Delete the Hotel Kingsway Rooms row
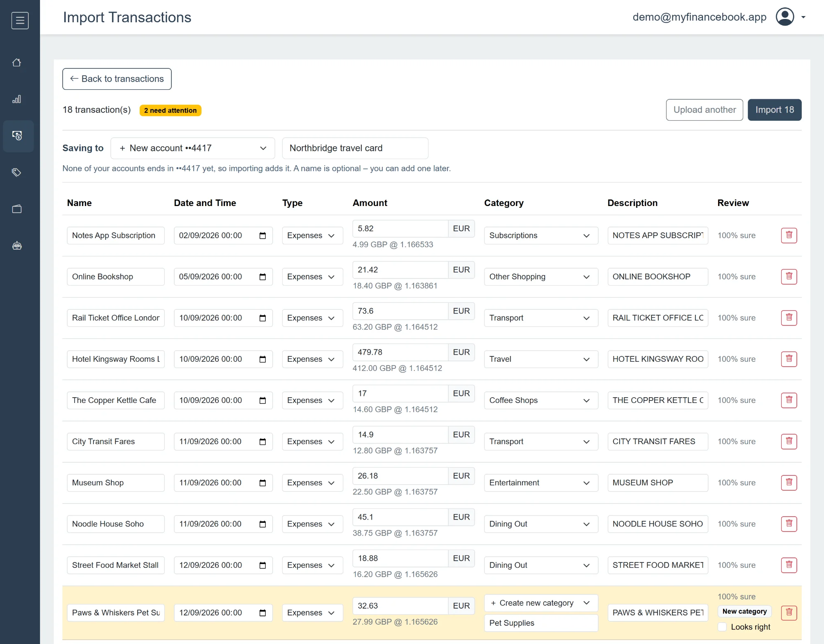Viewport: 824px width, 644px height. (x=789, y=359)
